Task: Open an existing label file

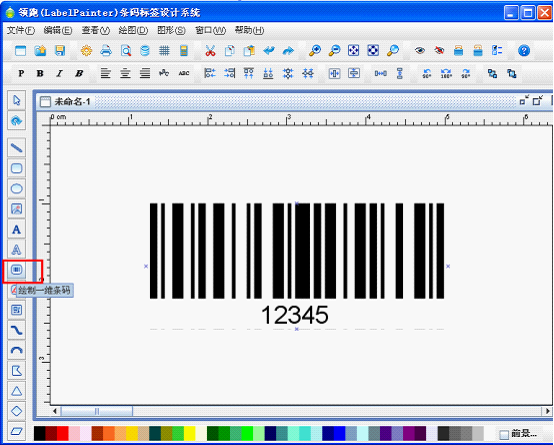Action: point(40,51)
